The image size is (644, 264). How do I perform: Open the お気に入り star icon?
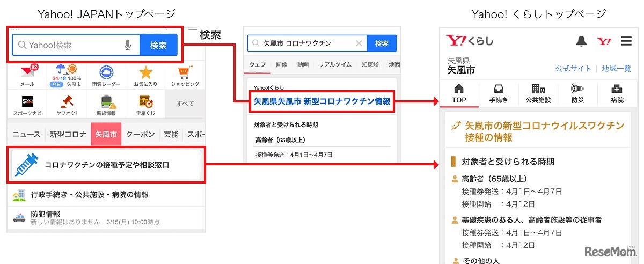click(145, 76)
